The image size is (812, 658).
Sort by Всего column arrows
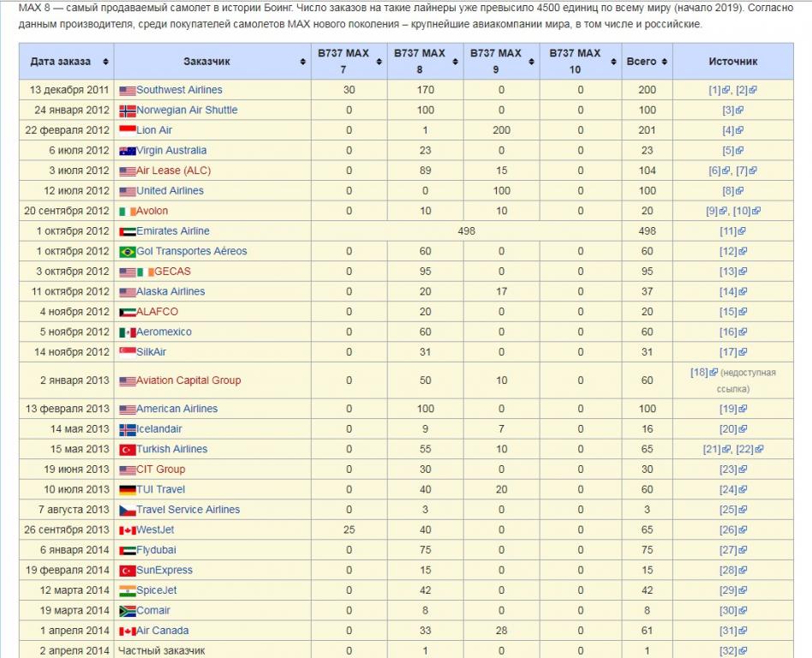coord(664,62)
